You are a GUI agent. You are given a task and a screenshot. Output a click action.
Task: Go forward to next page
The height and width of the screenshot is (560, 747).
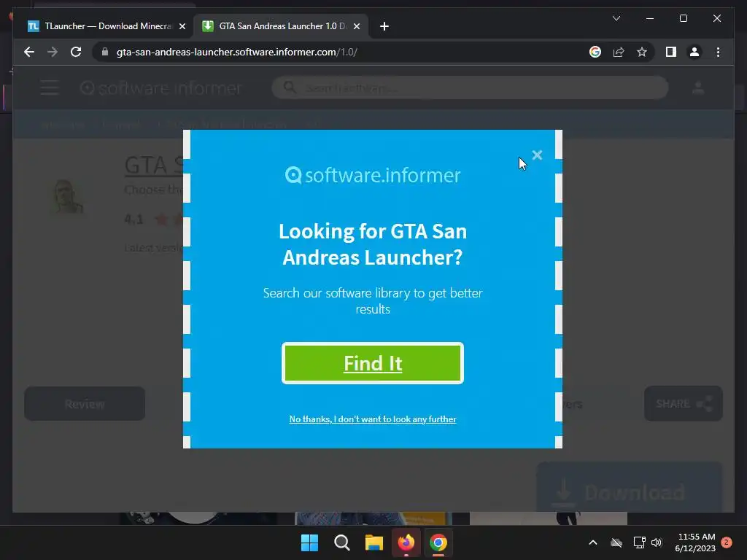click(x=53, y=52)
